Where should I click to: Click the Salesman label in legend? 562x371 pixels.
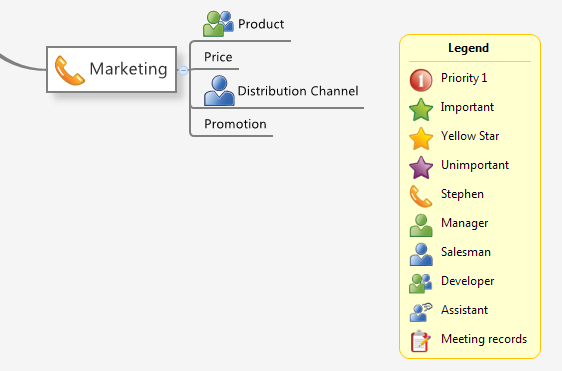click(466, 252)
